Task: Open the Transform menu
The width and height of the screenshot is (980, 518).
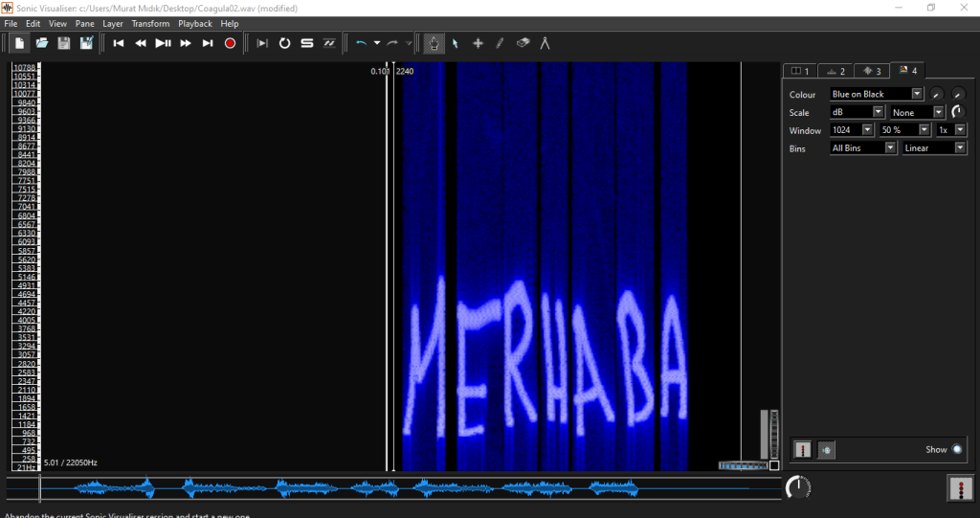Action: [x=150, y=23]
